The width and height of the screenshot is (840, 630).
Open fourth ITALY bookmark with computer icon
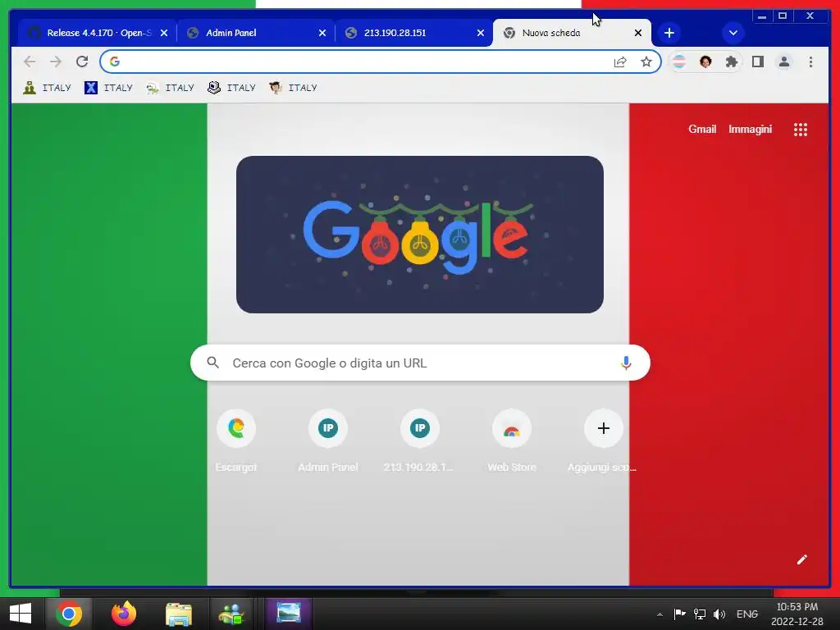231,87
